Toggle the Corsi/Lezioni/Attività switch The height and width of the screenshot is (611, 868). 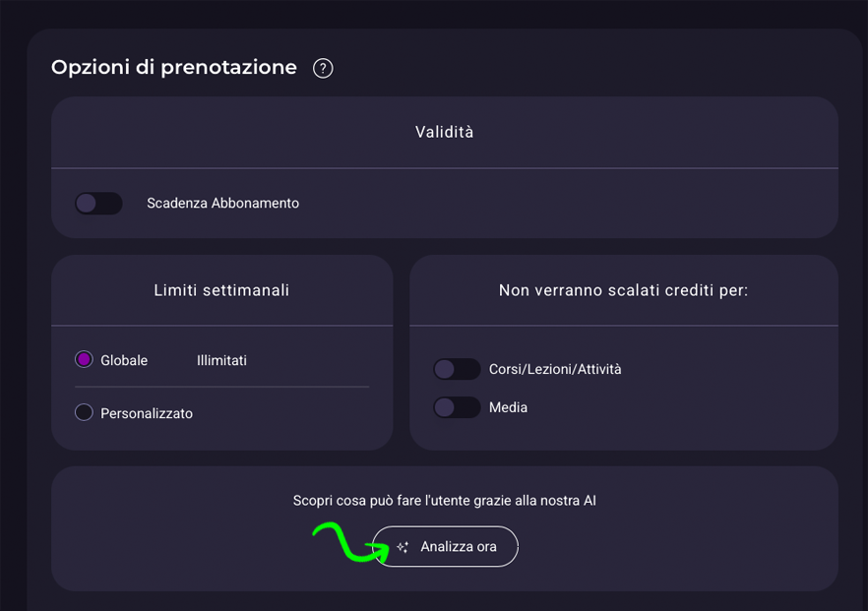(x=457, y=369)
